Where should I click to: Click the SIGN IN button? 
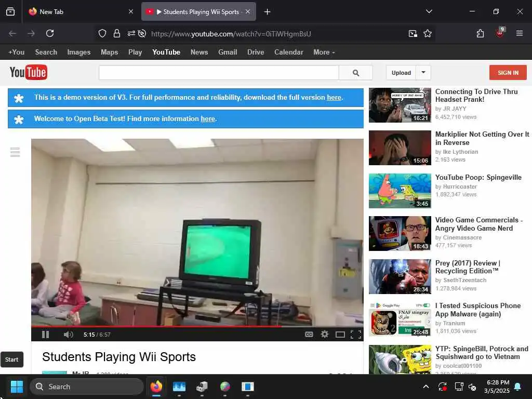508,73
